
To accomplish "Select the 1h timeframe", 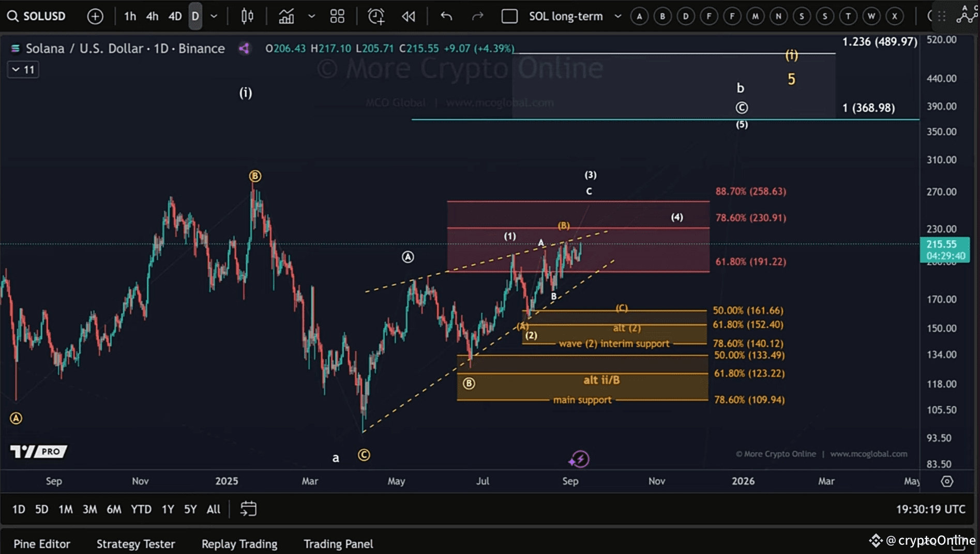I will pos(130,17).
